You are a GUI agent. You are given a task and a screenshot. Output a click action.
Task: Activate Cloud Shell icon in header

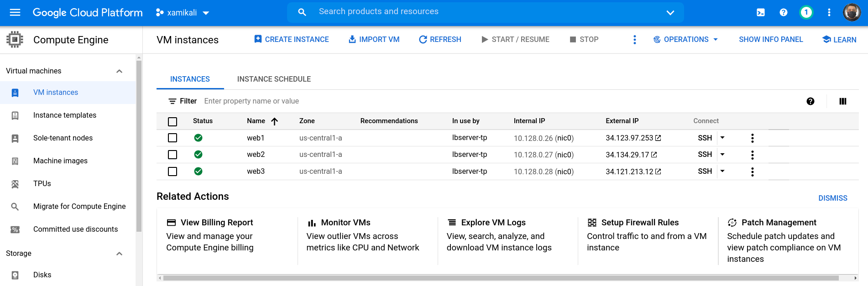761,12
